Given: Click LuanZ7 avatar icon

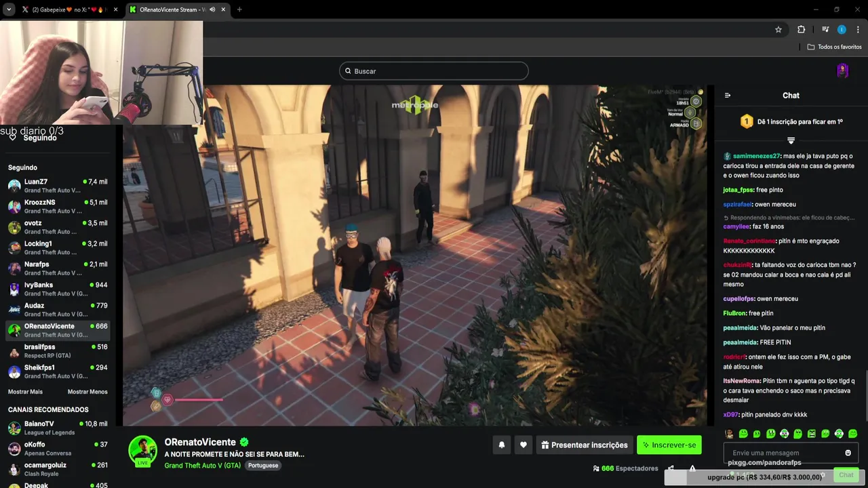Looking at the screenshot, I should coord(14,186).
